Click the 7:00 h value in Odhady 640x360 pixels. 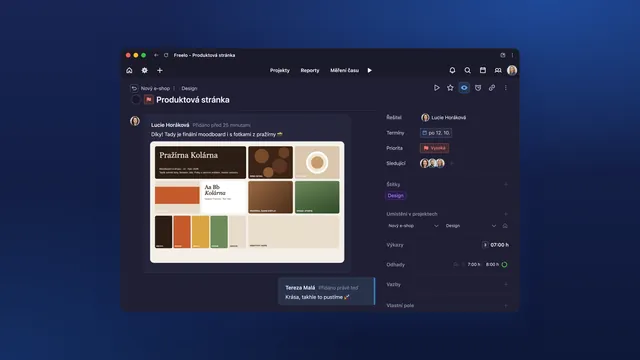point(474,264)
